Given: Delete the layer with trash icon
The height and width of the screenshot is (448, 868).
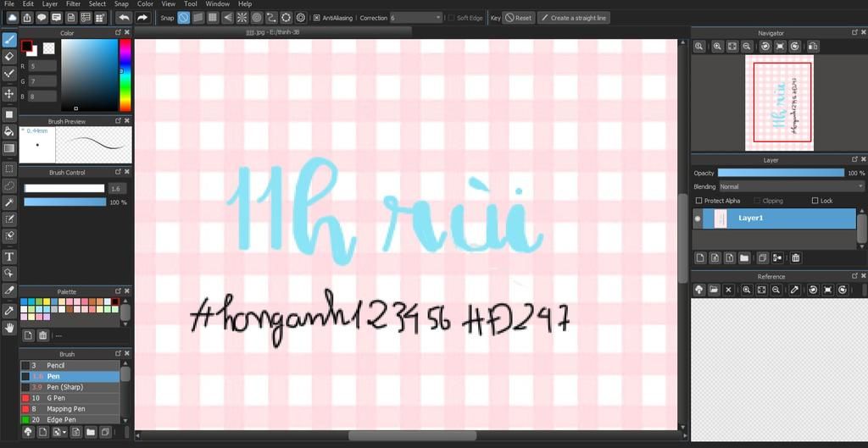Looking at the screenshot, I should 795,257.
